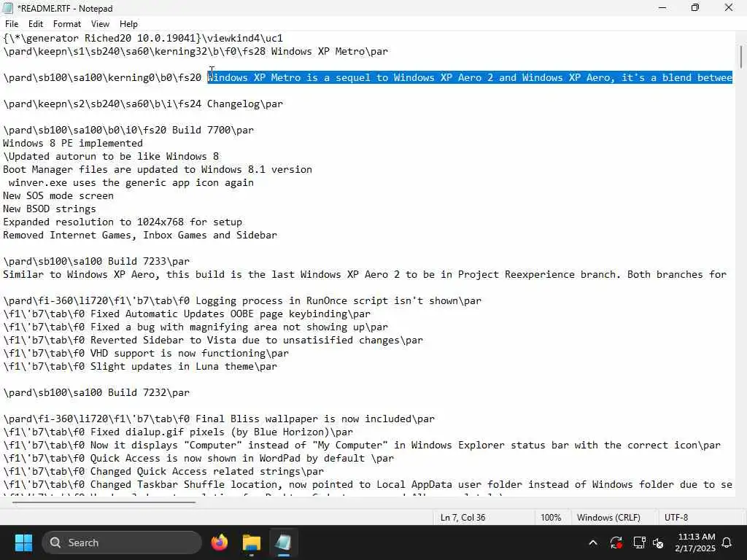Viewport: 747px width, 560px height.
Task: Open the Edit menu
Action: 35,24
